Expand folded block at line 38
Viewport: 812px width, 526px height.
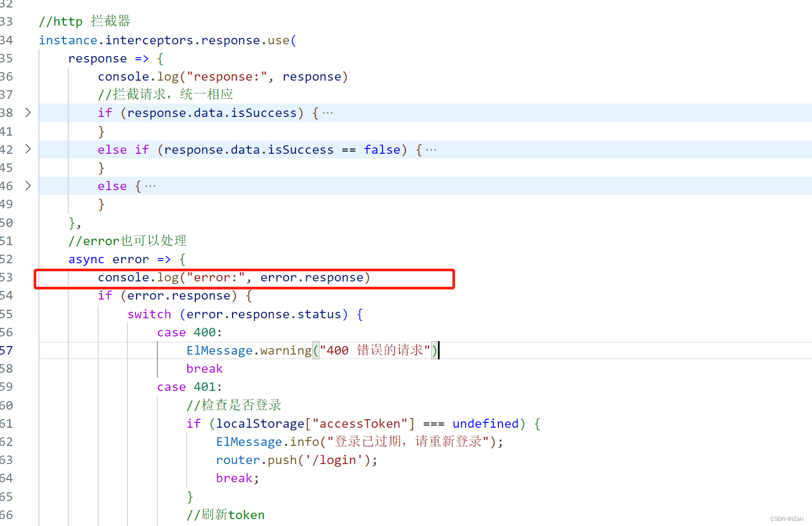pos(28,113)
